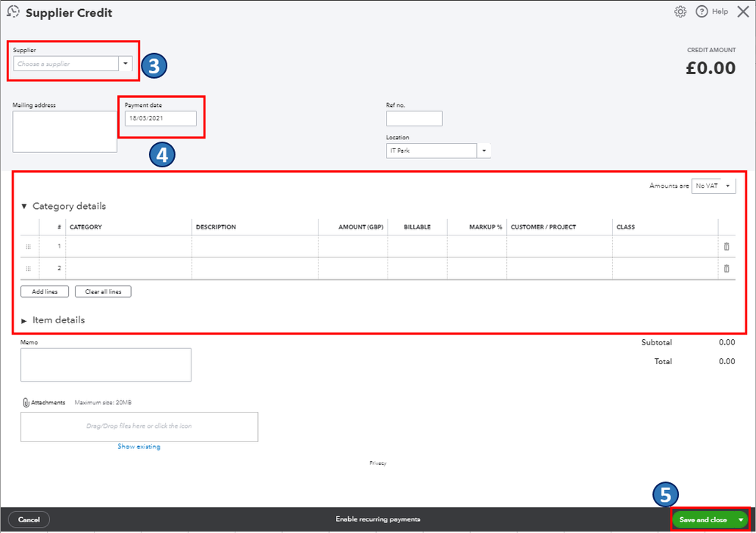Click the Add lines button
This screenshot has height=533, width=756.
click(45, 291)
